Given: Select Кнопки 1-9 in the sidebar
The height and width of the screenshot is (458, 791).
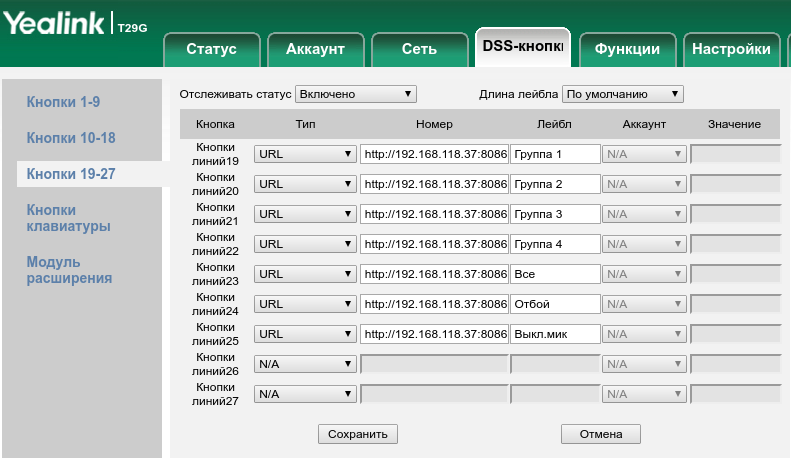Looking at the screenshot, I should pos(63,102).
